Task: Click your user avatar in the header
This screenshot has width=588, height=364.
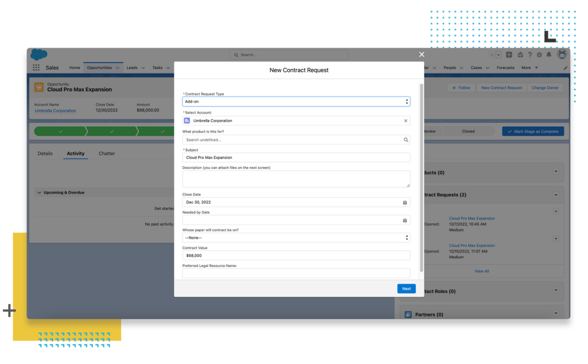Action: click(562, 55)
